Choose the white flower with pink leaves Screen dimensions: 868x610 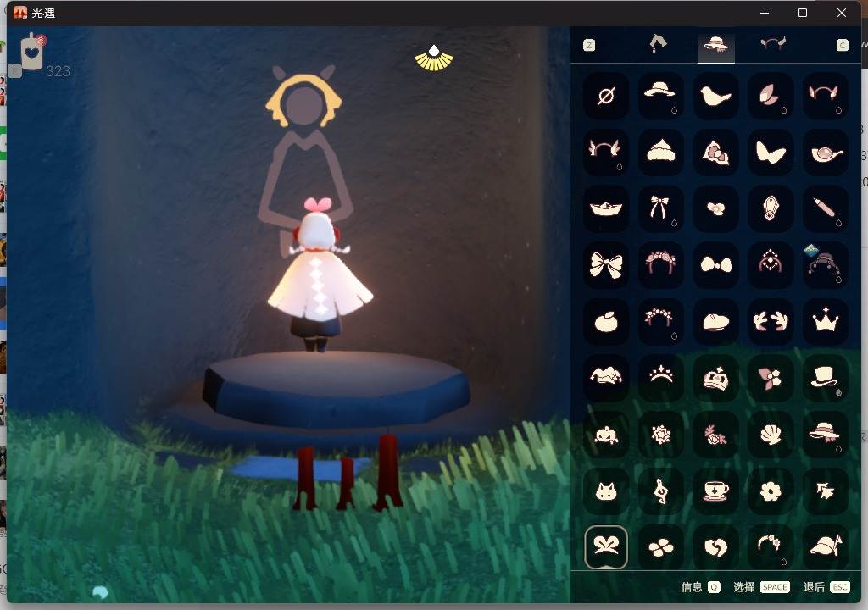tap(770, 378)
